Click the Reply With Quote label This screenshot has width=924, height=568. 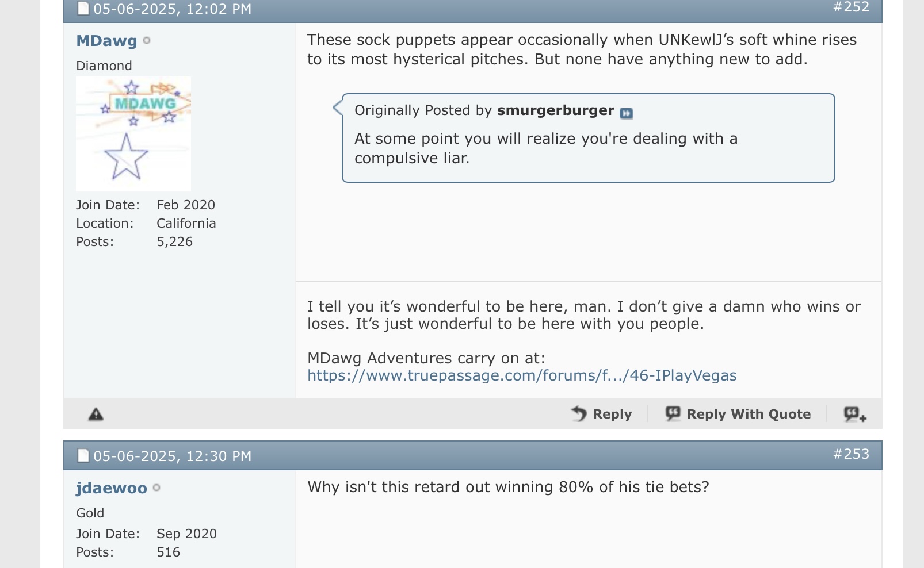click(749, 414)
